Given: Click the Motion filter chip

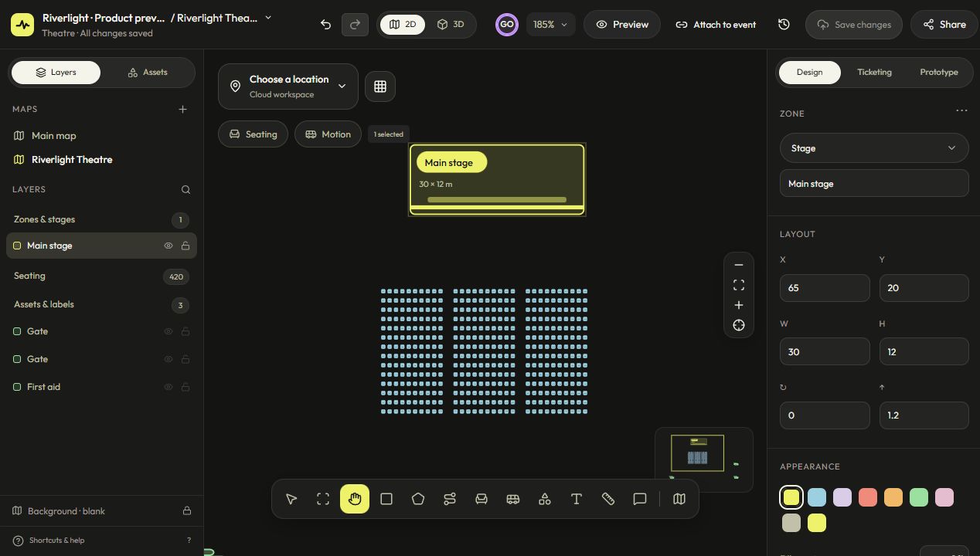Looking at the screenshot, I should click(x=328, y=134).
